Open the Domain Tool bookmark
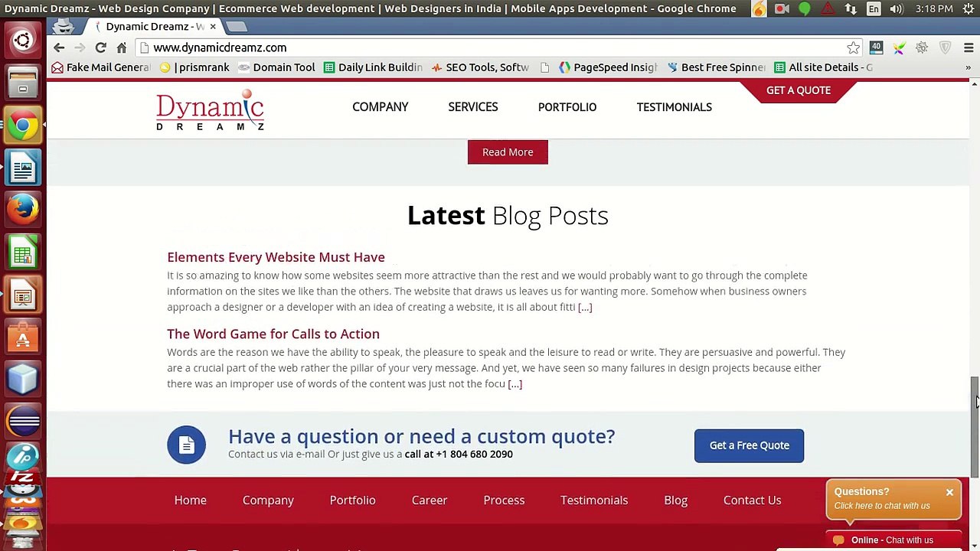The image size is (980, 551). 276,67
